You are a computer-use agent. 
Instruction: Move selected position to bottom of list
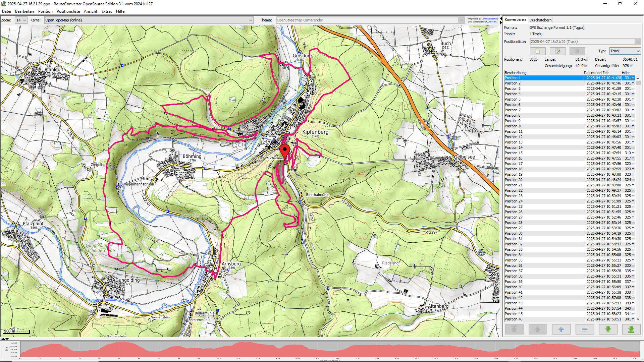(631, 329)
